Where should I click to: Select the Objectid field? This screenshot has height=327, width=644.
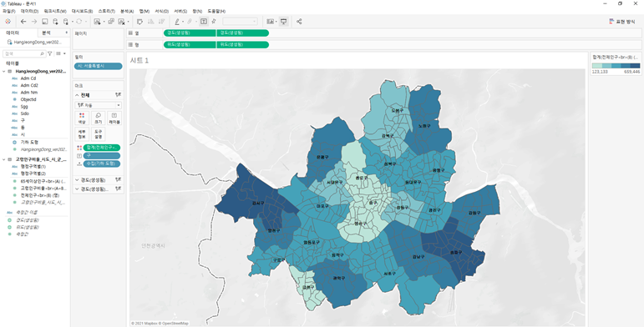[x=28, y=99]
